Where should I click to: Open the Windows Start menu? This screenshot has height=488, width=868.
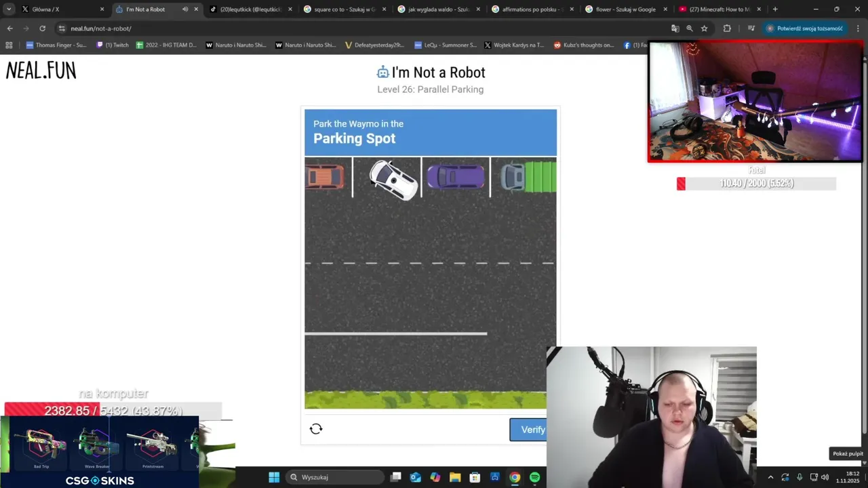(x=274, y=477)
